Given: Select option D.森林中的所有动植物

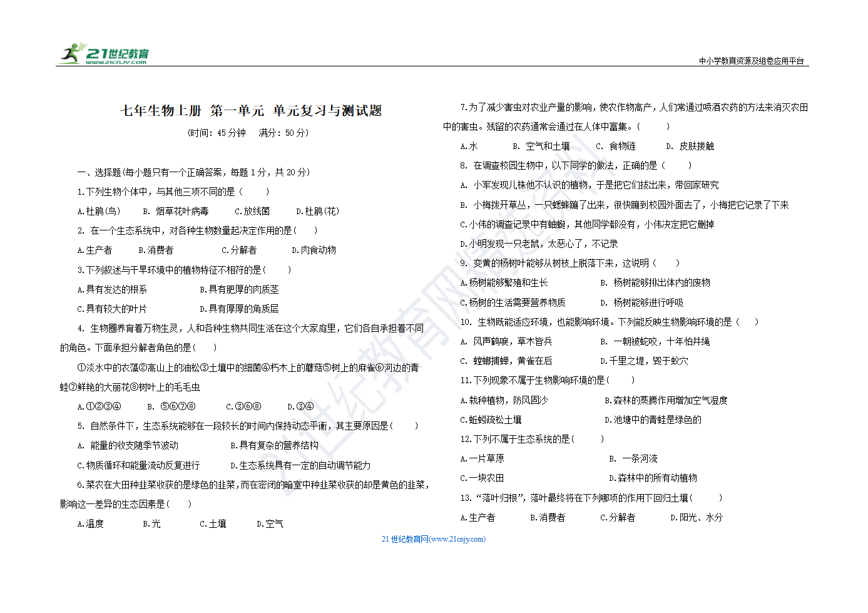Looking at the screenshot, I should pos(653,478).
